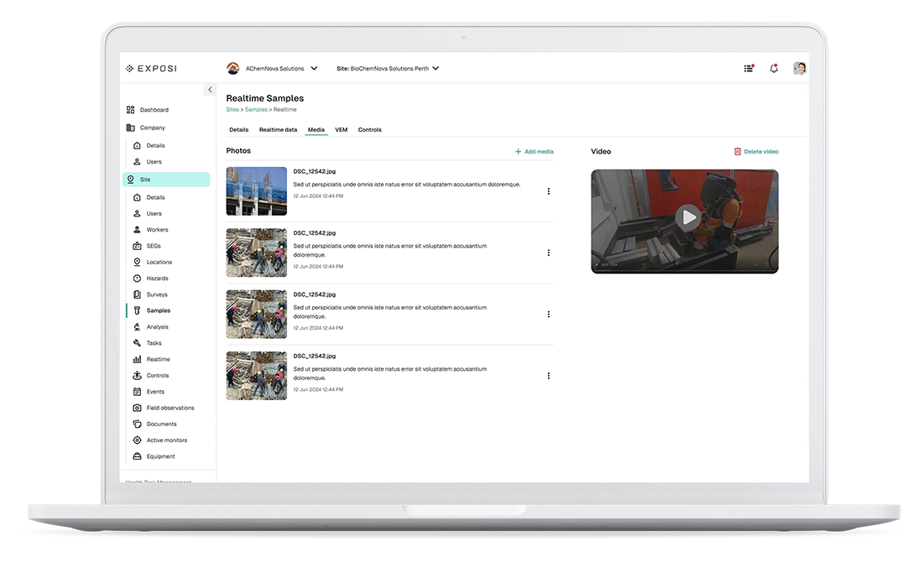Open Surveys in the sidebar

157,294
